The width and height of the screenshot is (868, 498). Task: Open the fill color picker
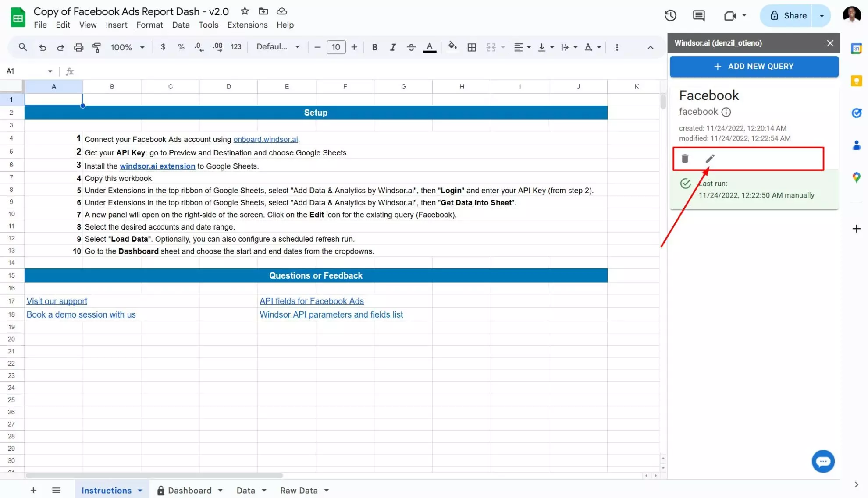pyautogui.click(x=452, y=46)
